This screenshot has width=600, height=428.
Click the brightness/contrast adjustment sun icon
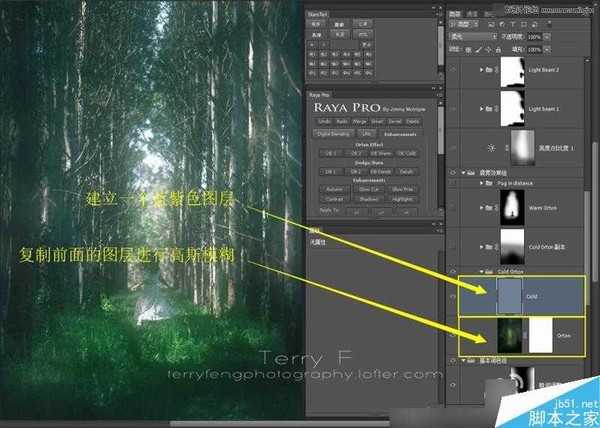(492, 148)
